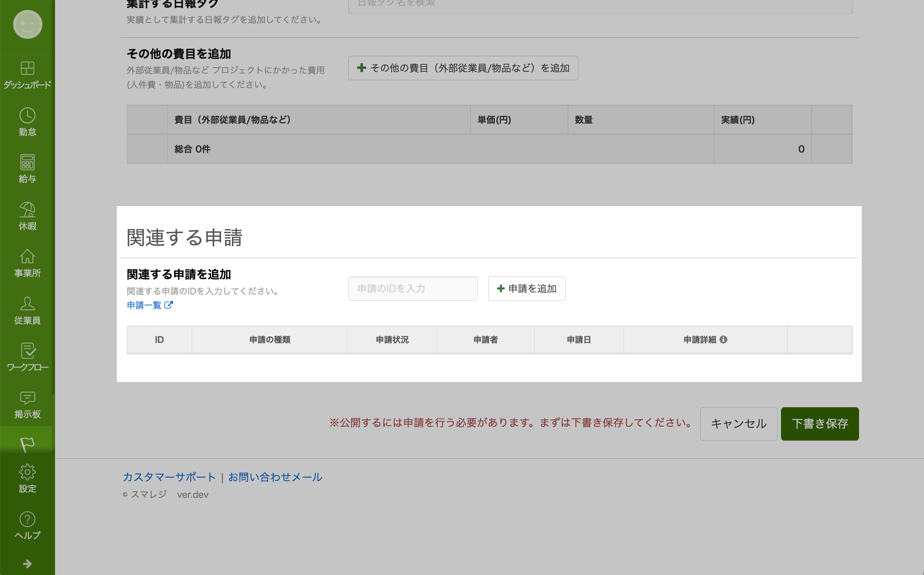Open the 掲示板 bulletin board icon
This screenshot has height=575, width=924.
[27, 398]
